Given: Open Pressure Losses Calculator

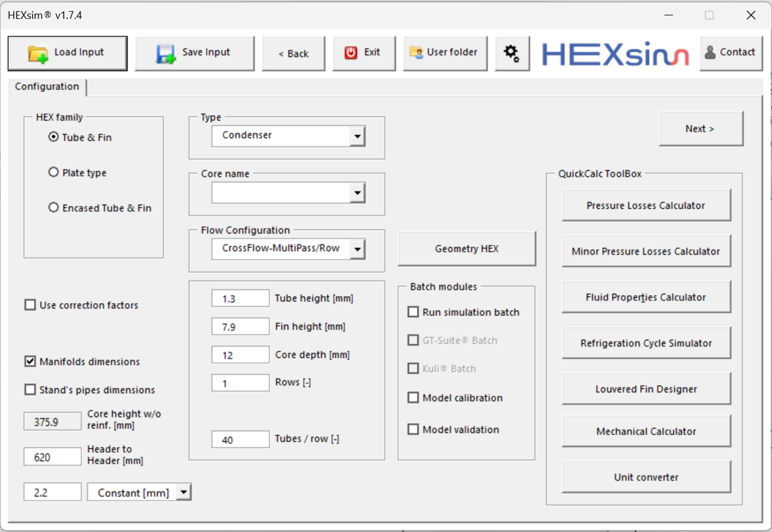Looking at the screenshot, I should tap(646, 206).
